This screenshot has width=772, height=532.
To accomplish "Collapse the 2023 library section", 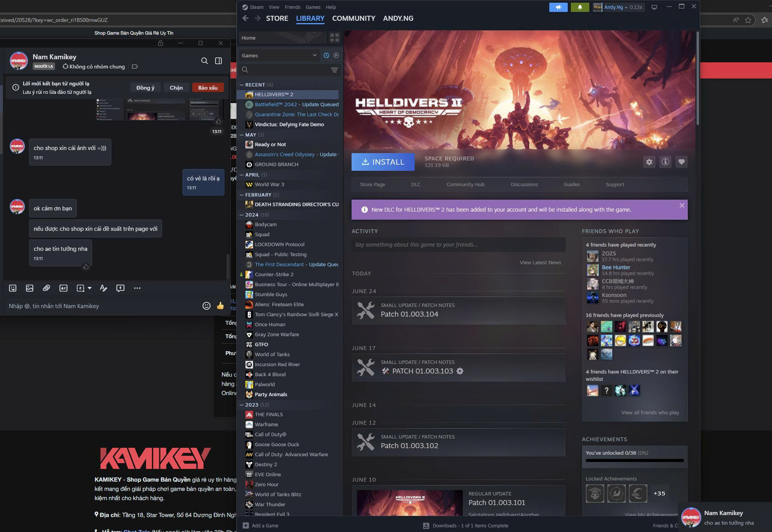I will coord(242,405).
